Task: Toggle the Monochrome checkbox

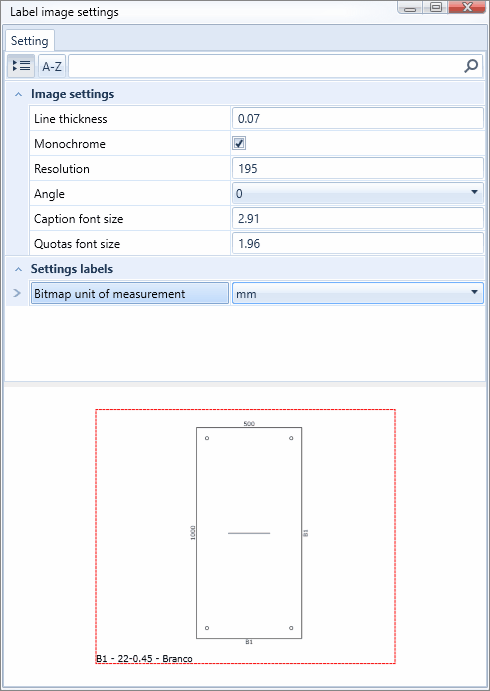Action: [x=239, y=144]
